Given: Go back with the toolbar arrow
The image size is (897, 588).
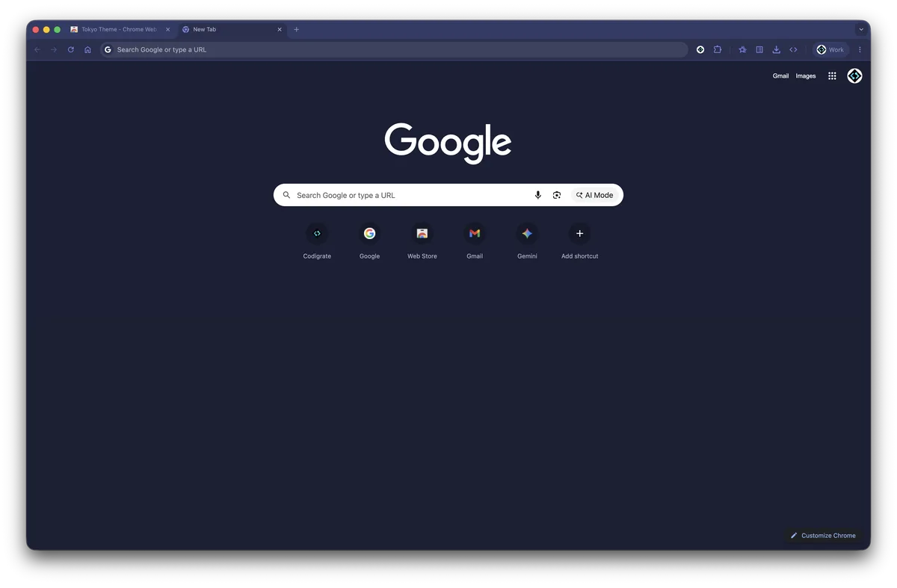Looking at the screenshot, I should pyautogui.click(x=37, y=50).
